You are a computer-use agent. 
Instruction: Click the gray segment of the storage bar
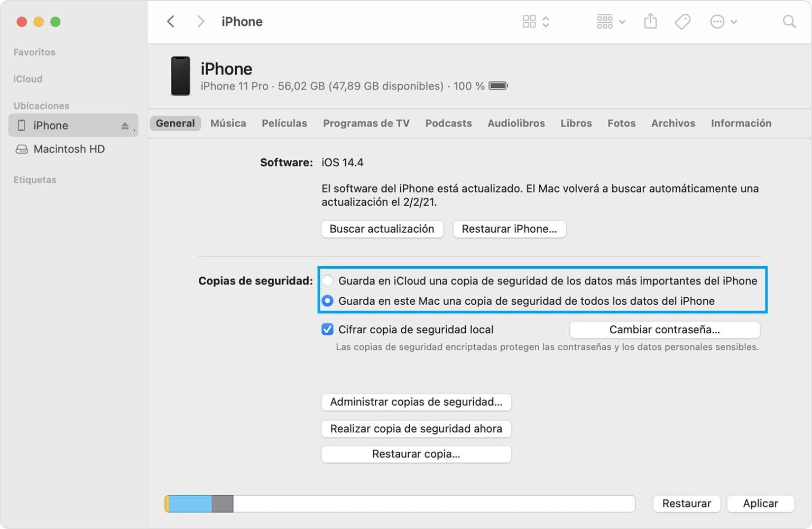click(x=223, y=504)
